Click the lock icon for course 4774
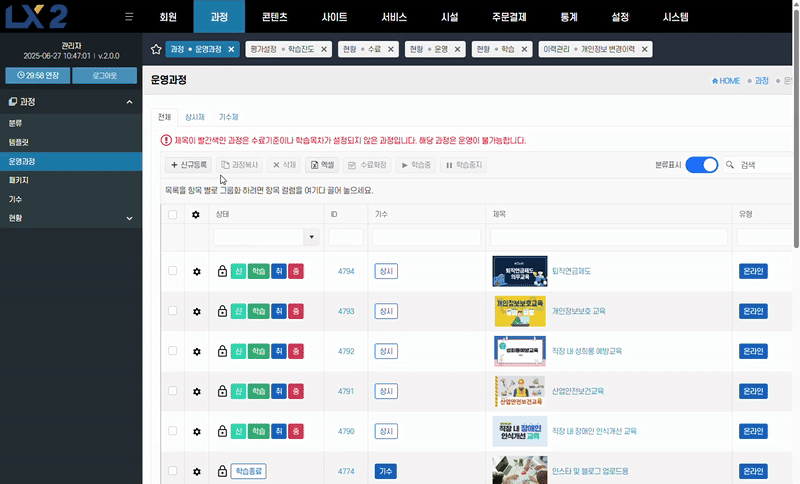The image size is (800, 484). point(222,471)
